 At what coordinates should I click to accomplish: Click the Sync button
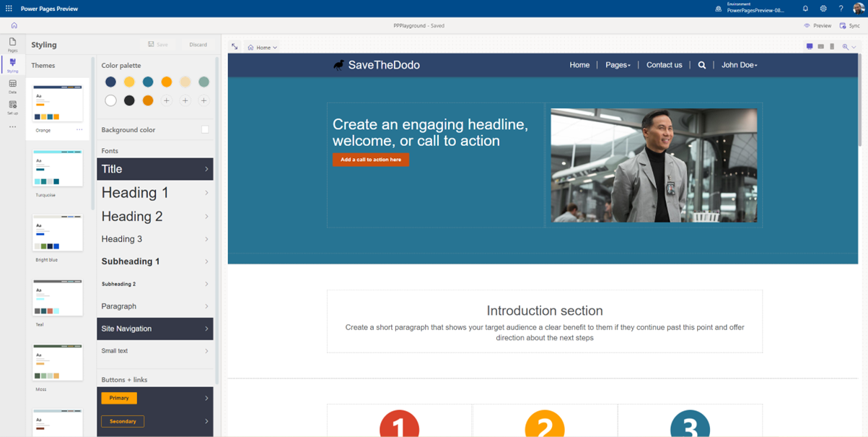point(849,25)
